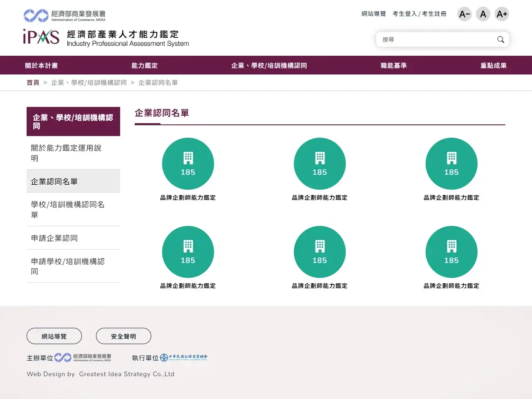Increase font size with A+ button

click(502, 14)
